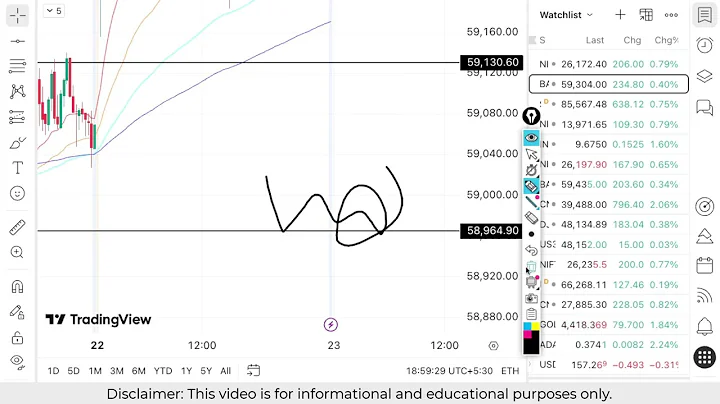Select the overlay eraser tool
The width and height of the screenshot is (720, 404).
point(531,218)
